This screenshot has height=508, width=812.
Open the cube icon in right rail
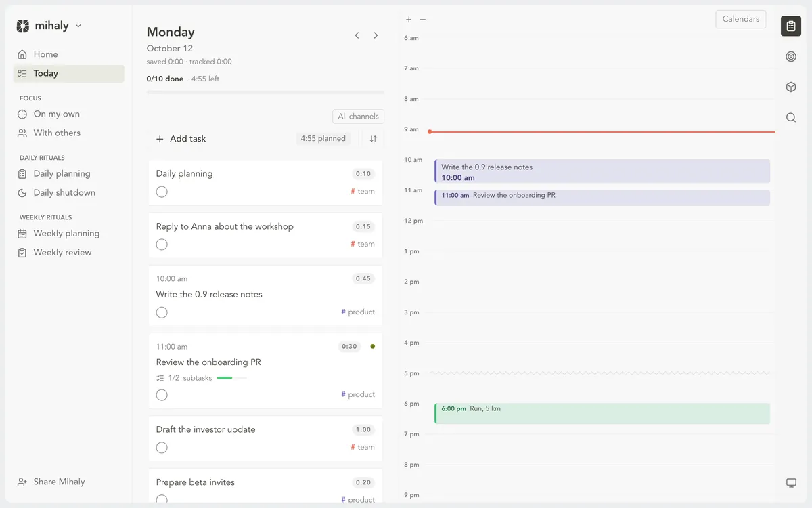(x=791, y=87)
